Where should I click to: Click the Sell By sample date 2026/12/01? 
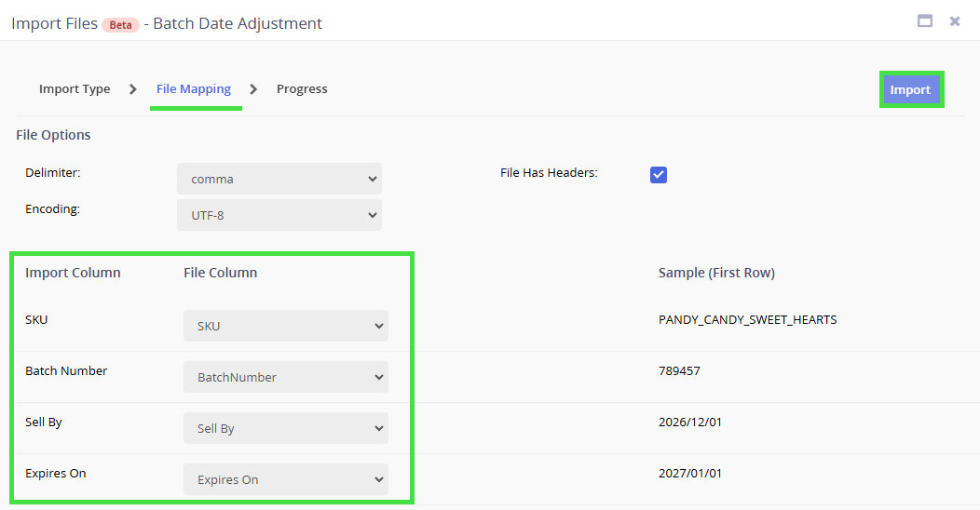pyautogui.click(x=690, y=423)
